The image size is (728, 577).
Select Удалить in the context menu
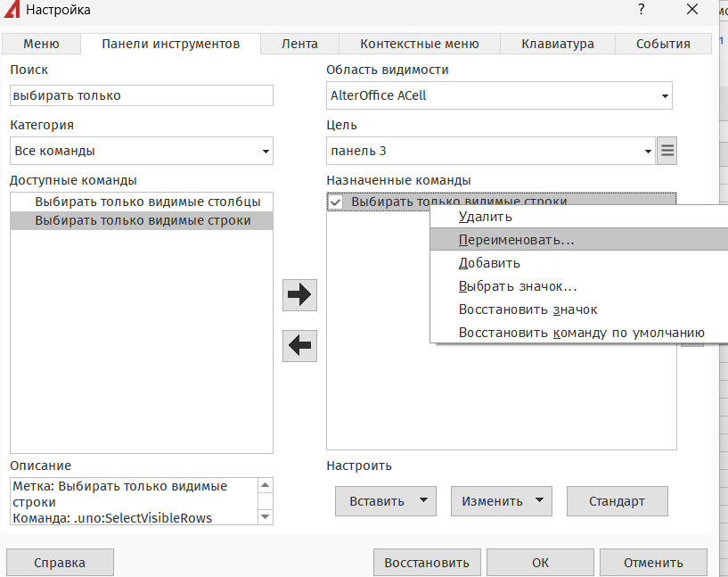(485, 217)
